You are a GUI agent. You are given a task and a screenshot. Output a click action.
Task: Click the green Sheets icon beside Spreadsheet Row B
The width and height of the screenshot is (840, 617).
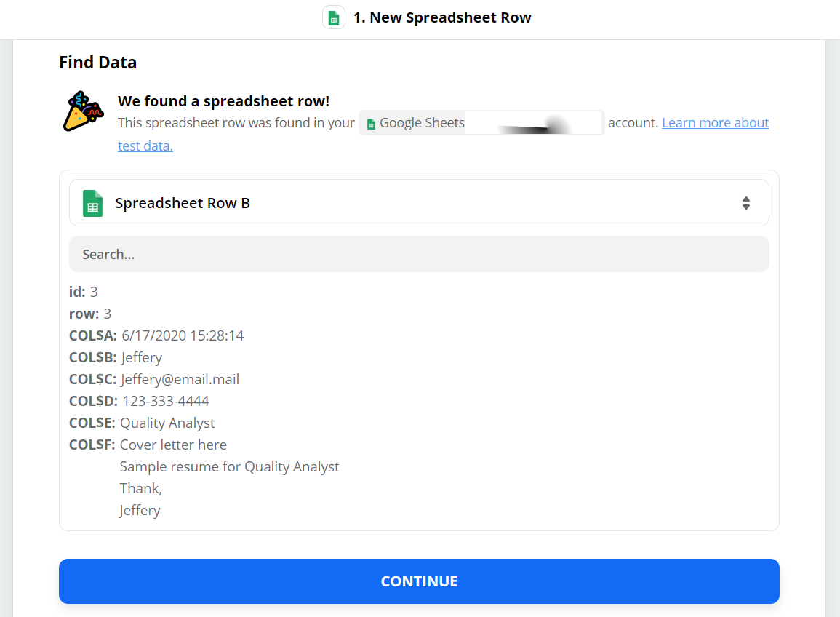coord(92,203)
